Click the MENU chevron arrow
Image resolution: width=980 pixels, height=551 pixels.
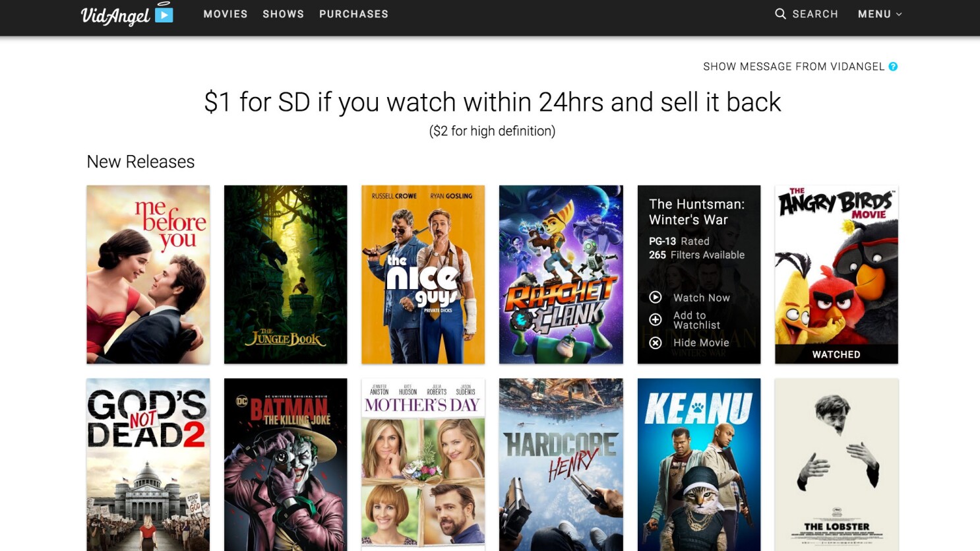(x=898, y=15)
